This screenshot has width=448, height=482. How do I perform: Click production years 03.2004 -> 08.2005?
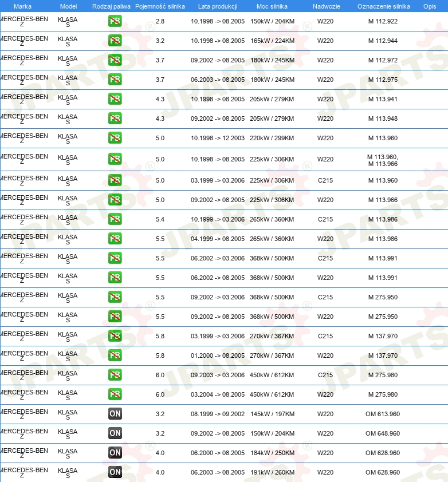click(x=218, y=394)
